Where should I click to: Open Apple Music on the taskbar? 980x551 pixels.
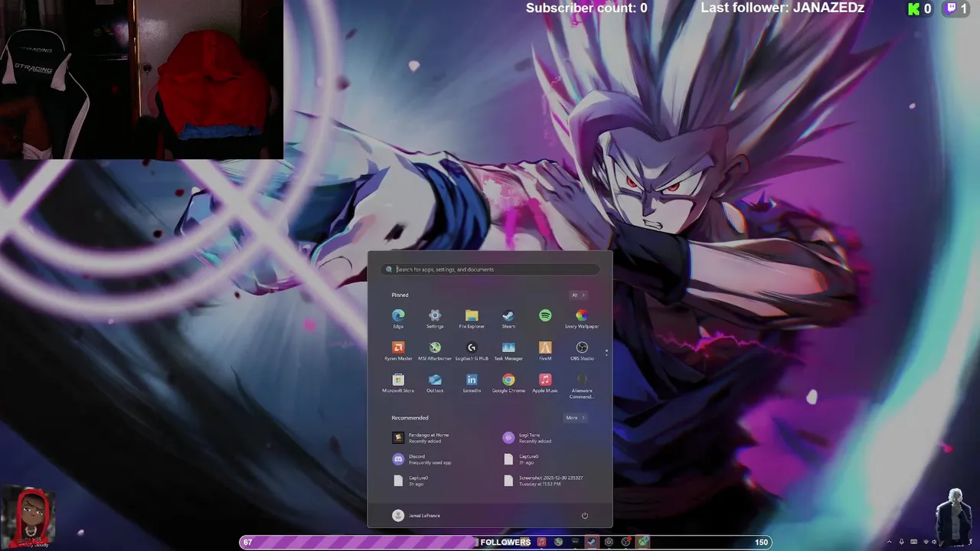(541, 542)
